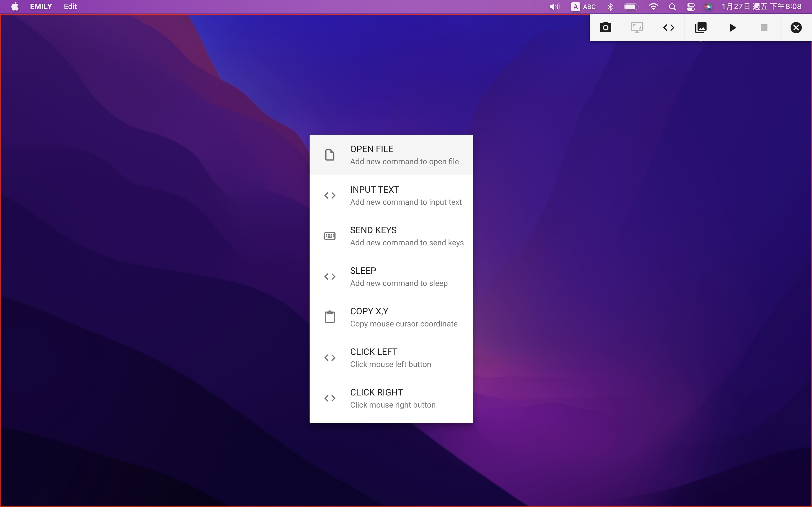
Task: Choose the INPUT TEXT command
Action: [x=391, y=195]
